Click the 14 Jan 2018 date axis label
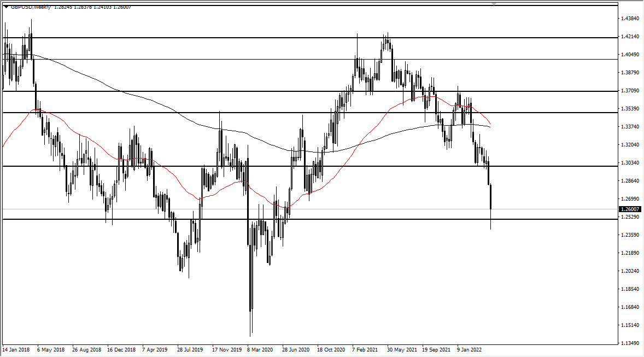The width and height of the screenshot is (644, 357). 17,348
